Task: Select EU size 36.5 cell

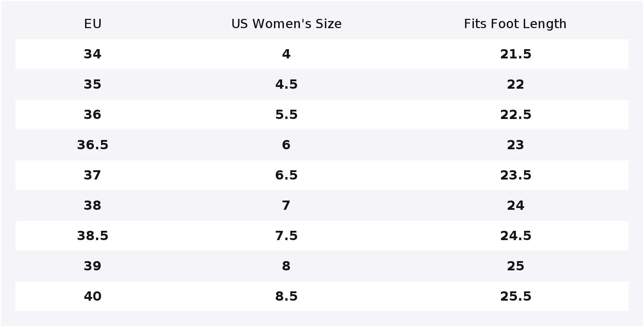Action: (93, 145)
